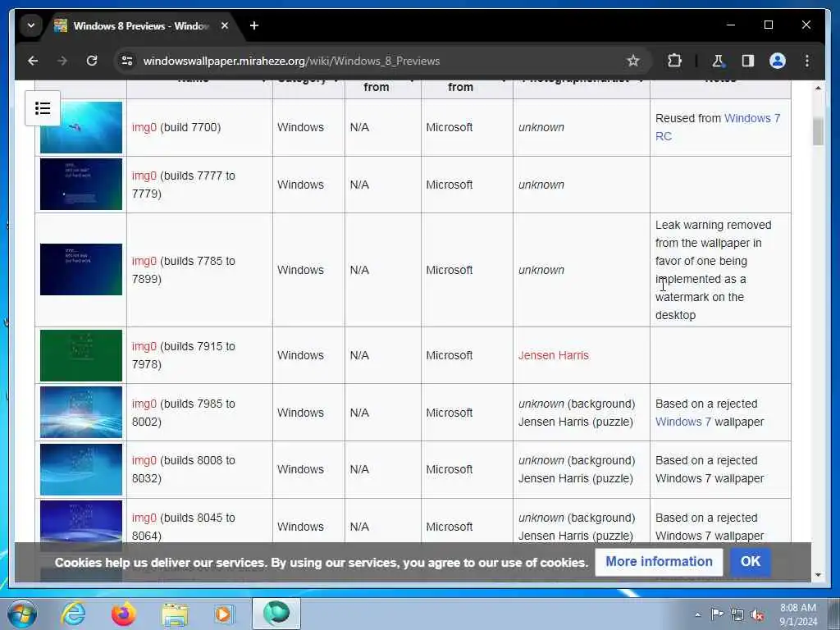Open Windows Explorer folder in taskbar
Screen dimensions: 840x630
[175, 614]
